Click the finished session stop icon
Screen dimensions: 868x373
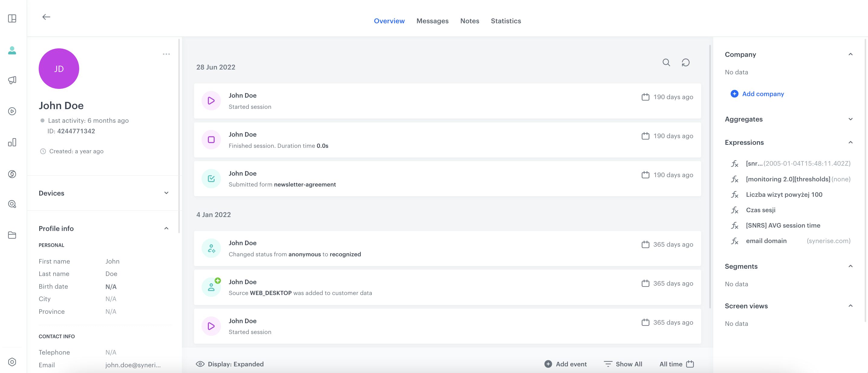(x=212, y=139)
